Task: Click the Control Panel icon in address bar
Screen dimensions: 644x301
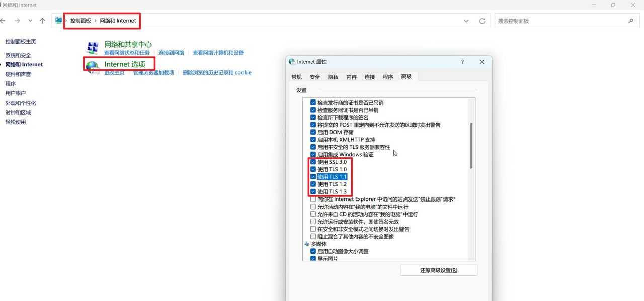Action: click(58, 21)
